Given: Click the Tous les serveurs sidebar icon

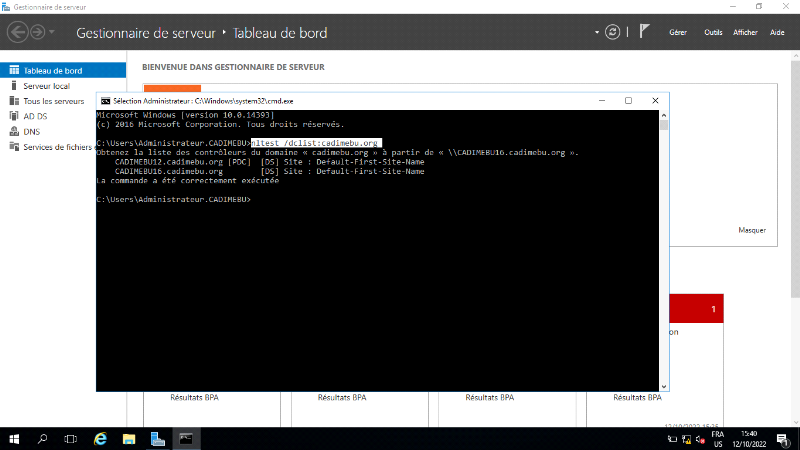Looking at the screenshot, I should point(14,101).
